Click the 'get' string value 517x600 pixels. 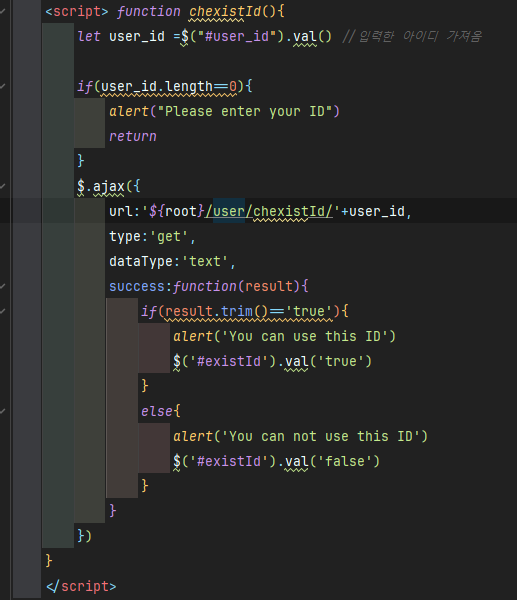coord(169,236)
